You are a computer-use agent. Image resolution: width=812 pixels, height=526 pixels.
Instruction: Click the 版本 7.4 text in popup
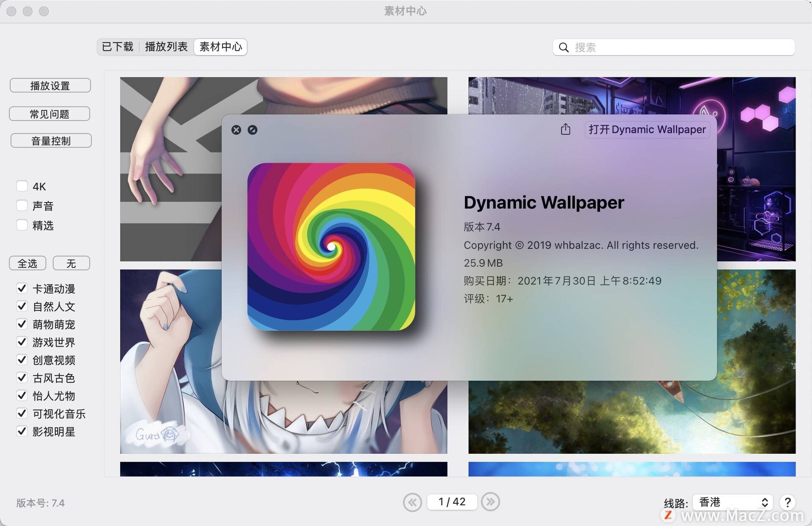coord(482,227)
